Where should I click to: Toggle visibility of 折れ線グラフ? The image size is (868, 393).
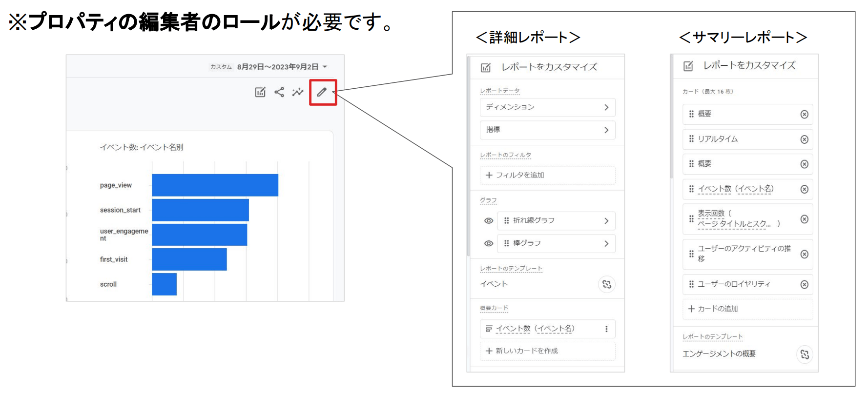coord(488,221)
